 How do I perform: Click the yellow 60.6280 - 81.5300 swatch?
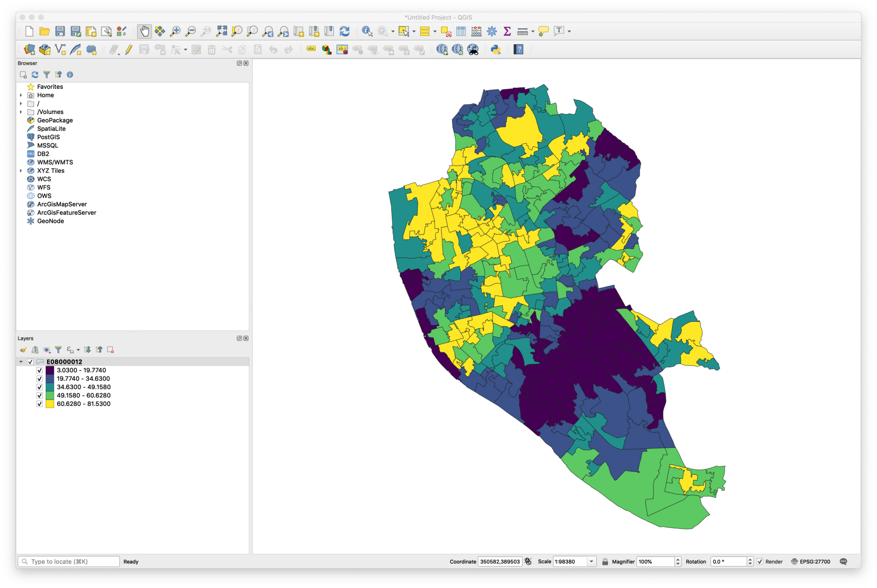(x=50, y=404)
